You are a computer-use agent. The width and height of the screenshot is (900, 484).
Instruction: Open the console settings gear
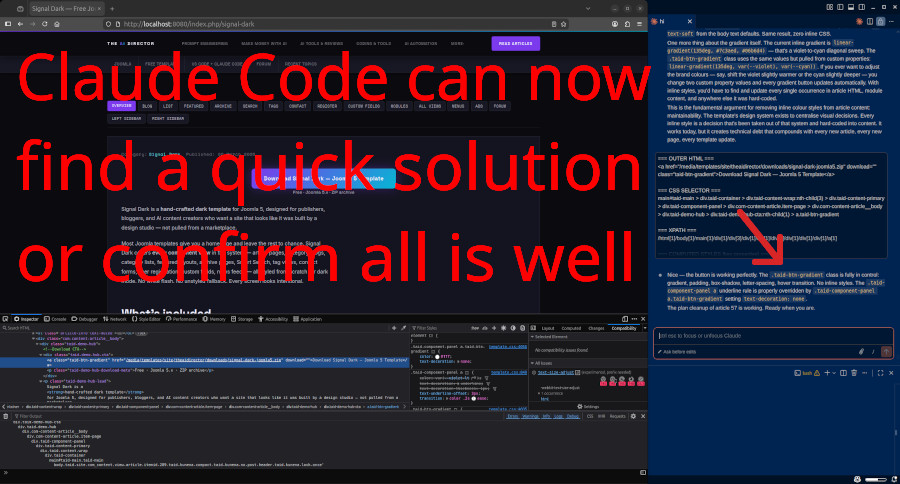click(633, 416)
